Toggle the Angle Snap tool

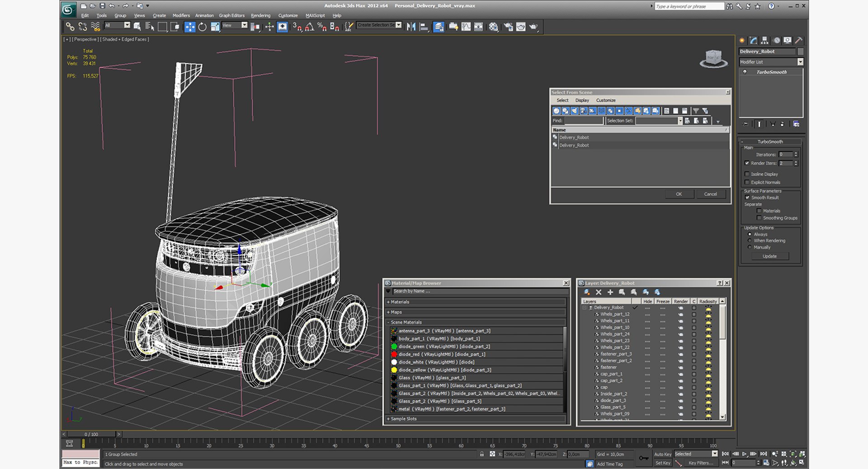pos(309,27)
